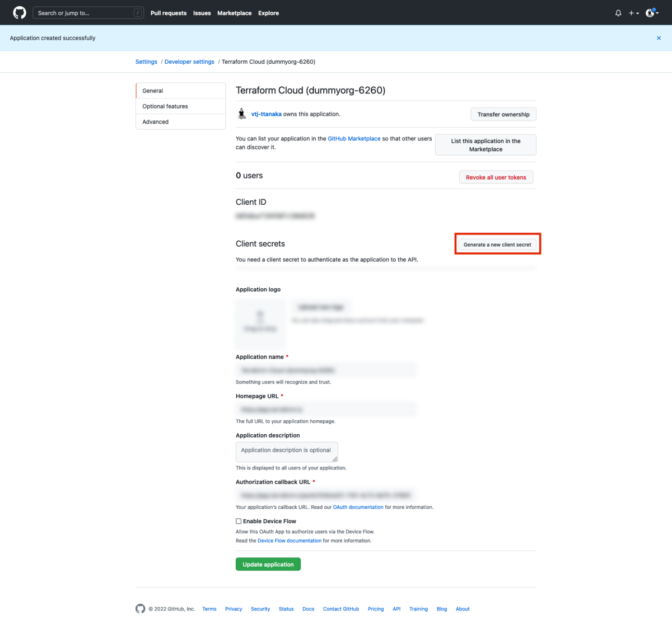Screen dimensions: 672x634
Task: Open Device Flow documentation link
Action: (290, 541)
